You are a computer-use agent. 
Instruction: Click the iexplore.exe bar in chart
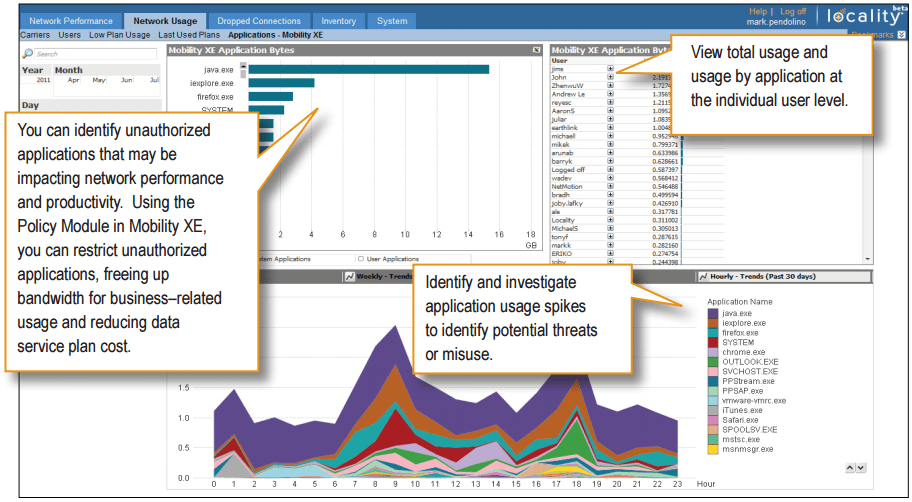click(282, 83)
